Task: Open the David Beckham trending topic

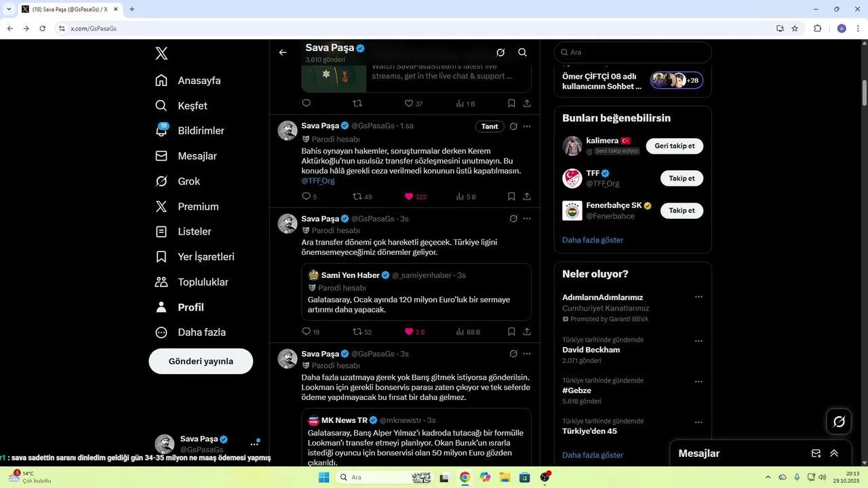Action: coord(591,350)
